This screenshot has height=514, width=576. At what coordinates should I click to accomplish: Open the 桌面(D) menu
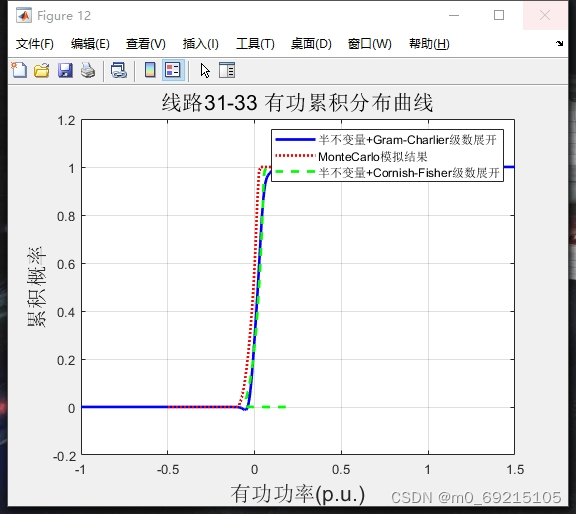[x=311, y=44]
